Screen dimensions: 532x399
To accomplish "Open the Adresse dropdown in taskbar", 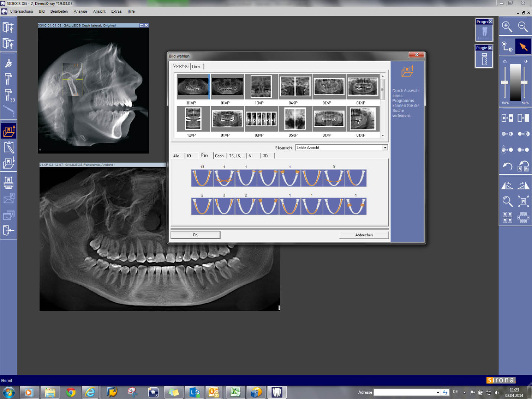I will [x=438, y=392].
